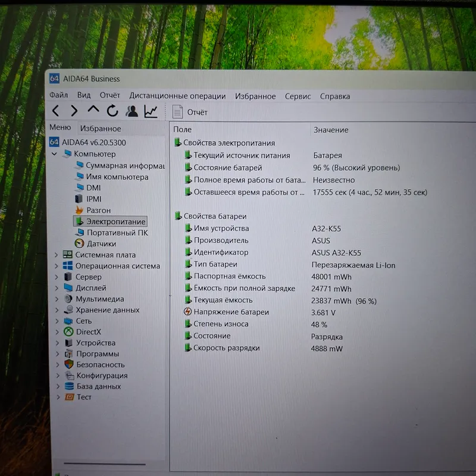Image resolution: width=476 pixels, height=476 pixels.
Task: Click the Сеть network icon
Action: (68, 321)
